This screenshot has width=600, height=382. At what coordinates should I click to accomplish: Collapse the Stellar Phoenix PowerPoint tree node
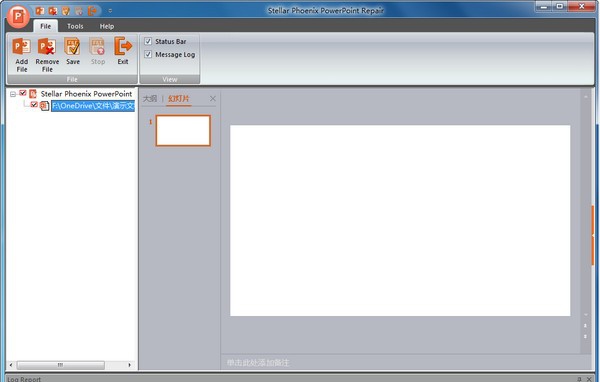point(13,94)
